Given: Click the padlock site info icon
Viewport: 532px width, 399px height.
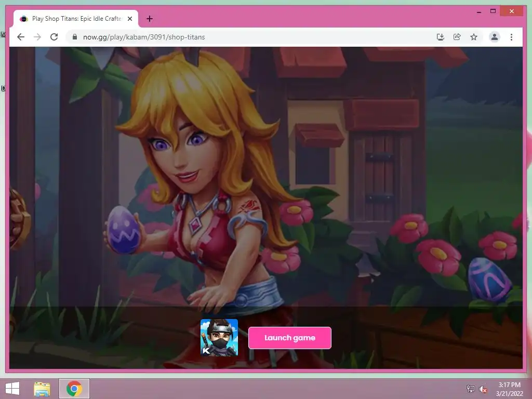Looking at the screenshot, I should click(75, 37).
